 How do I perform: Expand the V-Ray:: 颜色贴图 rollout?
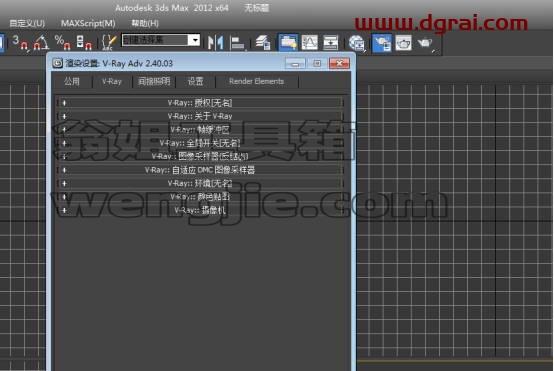pos(200,197)
